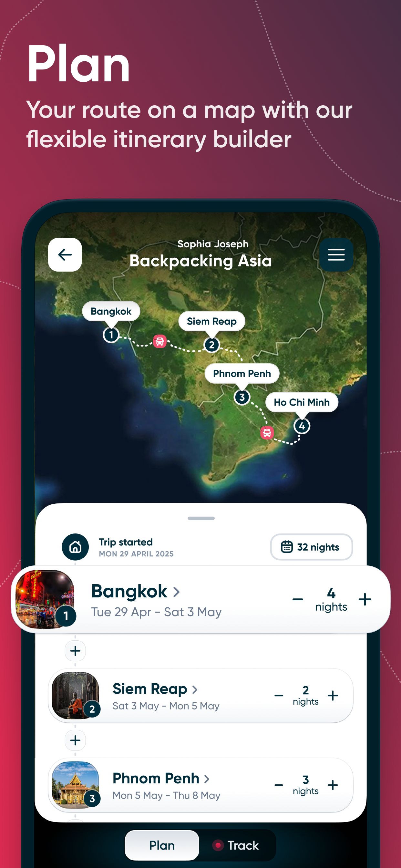This screenshot has width=401, height=868.
Task: Decrease Phnom Penh nights
Action: coord(279,785)
